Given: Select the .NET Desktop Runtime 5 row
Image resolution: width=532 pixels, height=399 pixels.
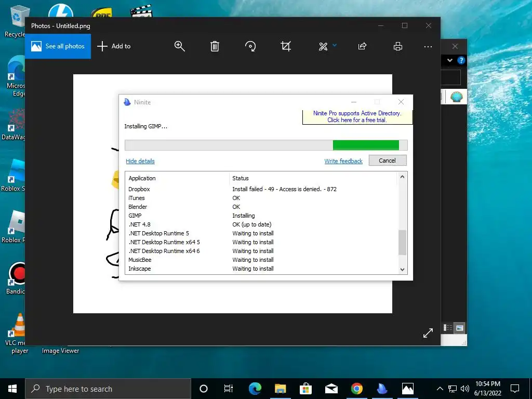Looking at the screenshot, I should [262, 233].
